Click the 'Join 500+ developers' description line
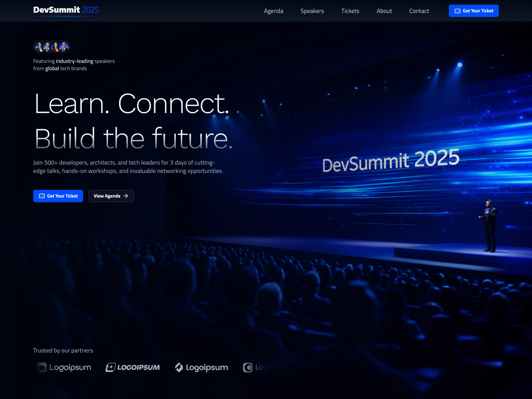Viewport: 532px width, 399px height. (124, 163)
